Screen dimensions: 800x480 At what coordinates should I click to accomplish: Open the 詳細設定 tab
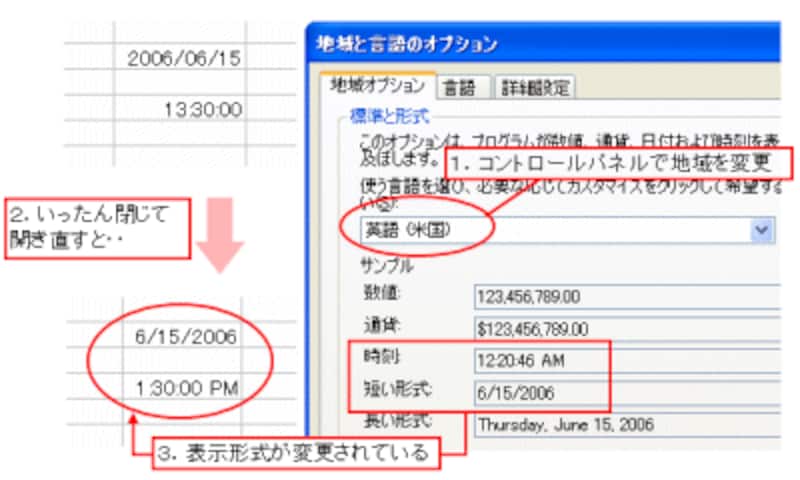click(x=533, y=88)
